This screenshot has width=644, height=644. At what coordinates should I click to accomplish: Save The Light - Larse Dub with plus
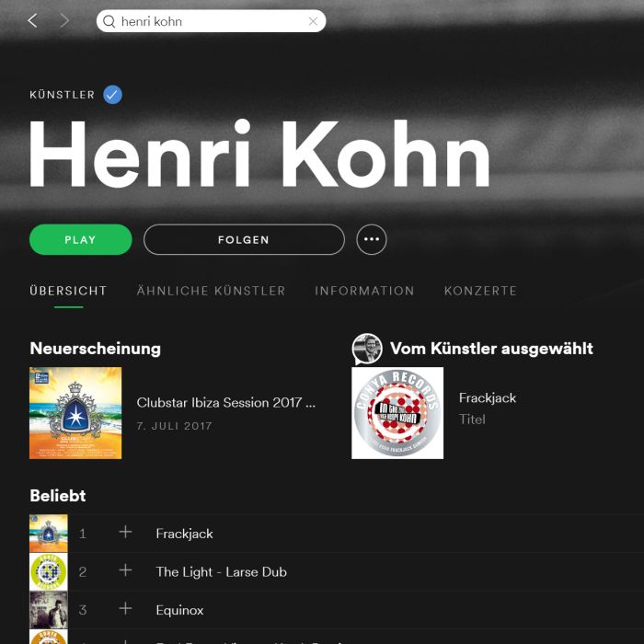click(x=125, y=570)
